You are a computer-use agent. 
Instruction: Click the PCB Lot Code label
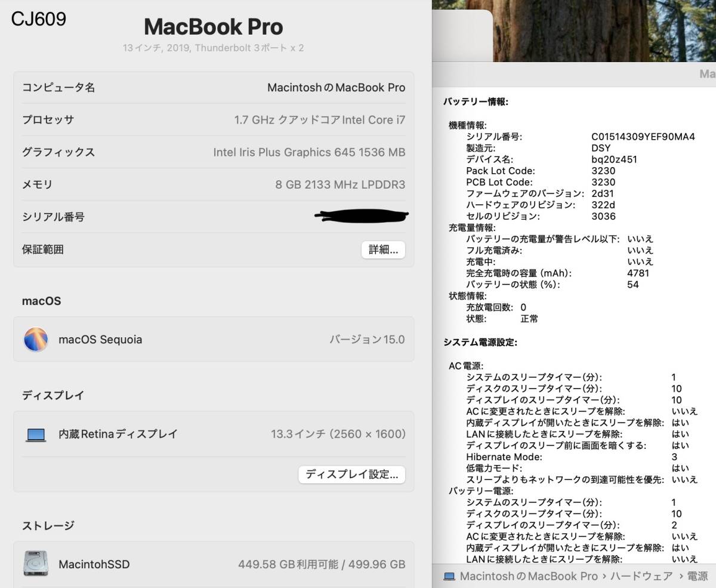(x=499, y=182)
